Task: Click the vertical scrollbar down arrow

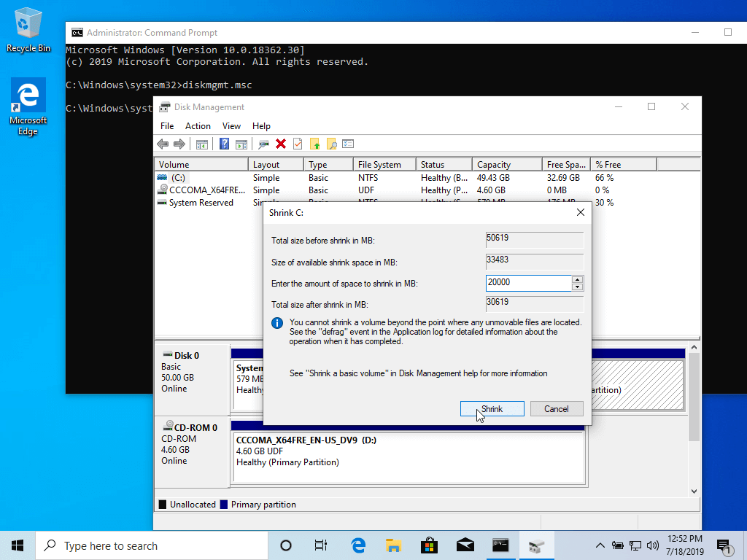Action: 693,490
